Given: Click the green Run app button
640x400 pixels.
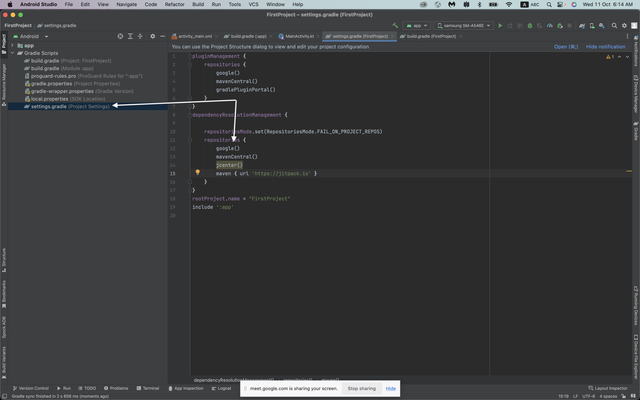Looking at the screenshot, I should pyautogui.click(x=500, y=25).
